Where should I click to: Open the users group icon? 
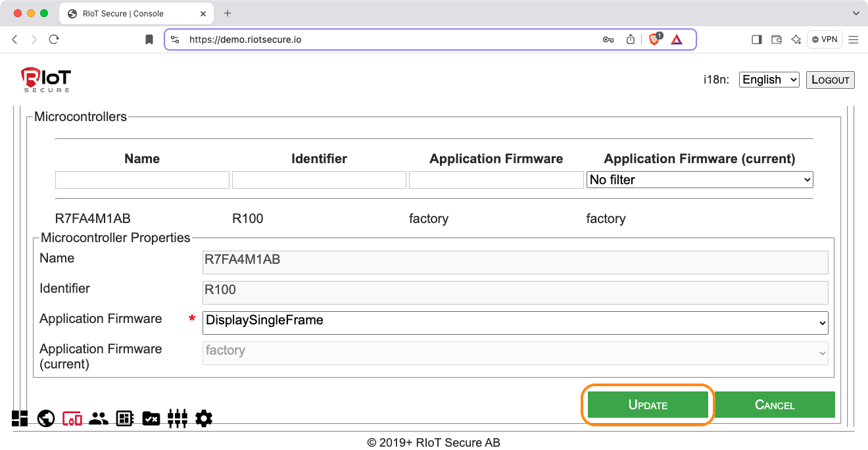[99, 418]
